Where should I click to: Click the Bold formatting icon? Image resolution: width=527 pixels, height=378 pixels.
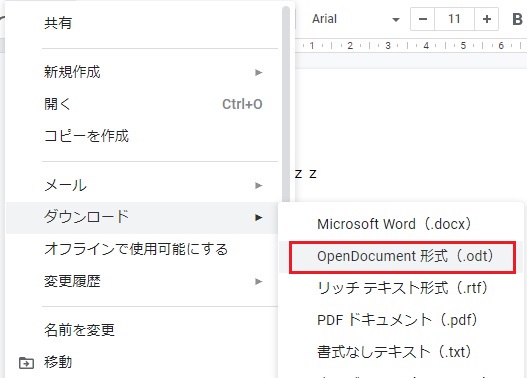pos(517,19)
